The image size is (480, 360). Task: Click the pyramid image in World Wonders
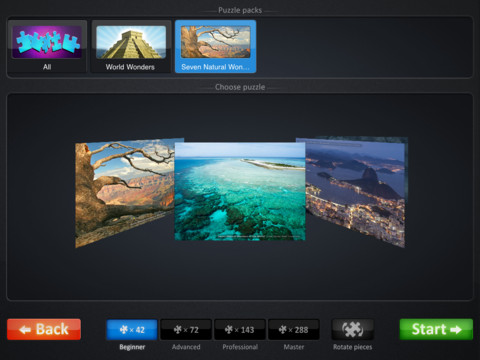[x=131, y=42]
